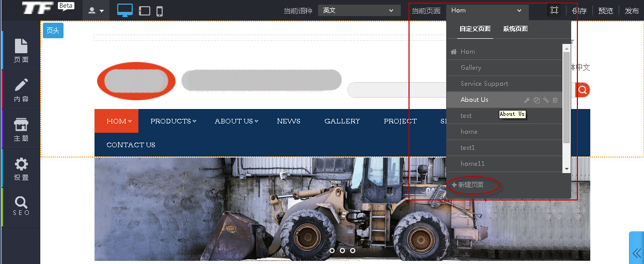
Task: Expand the user account dropdown
Action: (96, 10)
